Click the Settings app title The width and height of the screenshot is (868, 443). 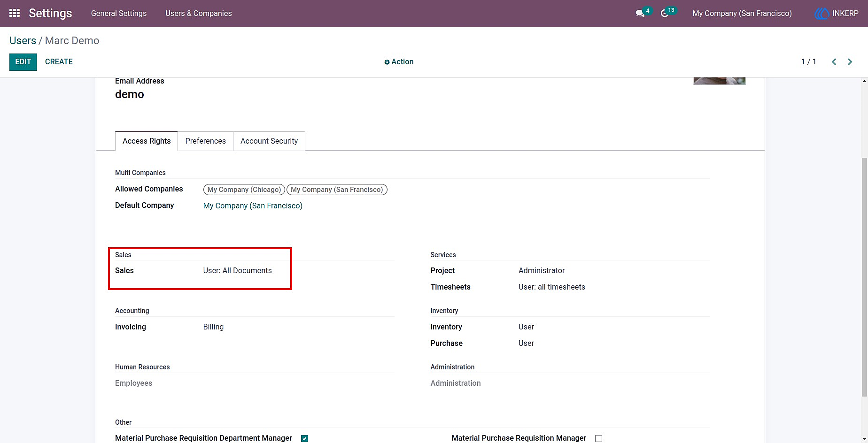(50, 13)
